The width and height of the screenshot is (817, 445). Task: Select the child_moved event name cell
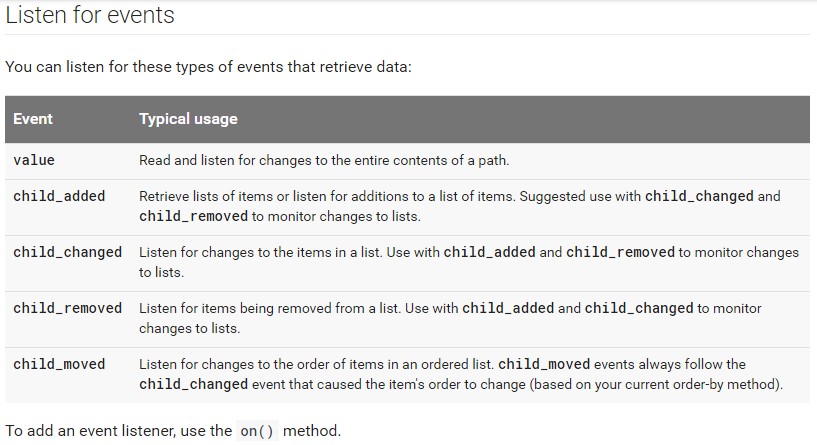59,364
